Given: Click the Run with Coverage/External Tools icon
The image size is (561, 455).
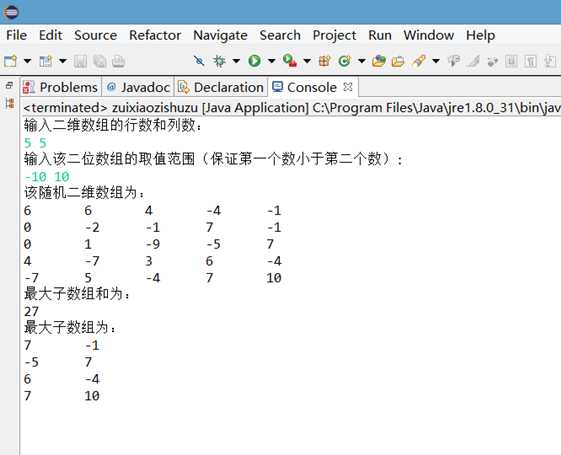Looking at the screenshot, I should coord(290,60).
